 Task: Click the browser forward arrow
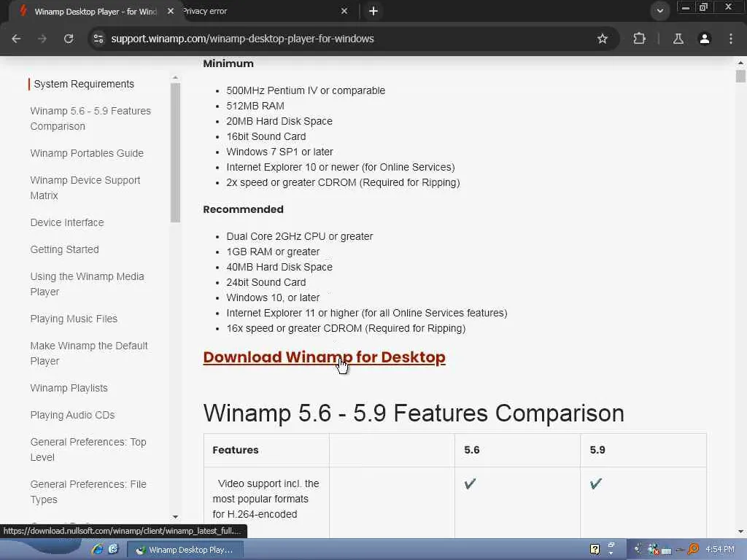(42, 39)
